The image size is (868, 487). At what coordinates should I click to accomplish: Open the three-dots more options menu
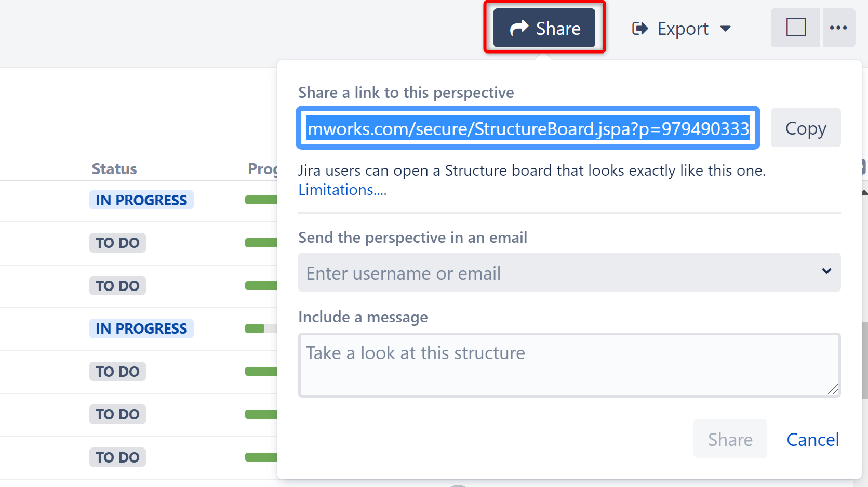[x=838, y=28]
